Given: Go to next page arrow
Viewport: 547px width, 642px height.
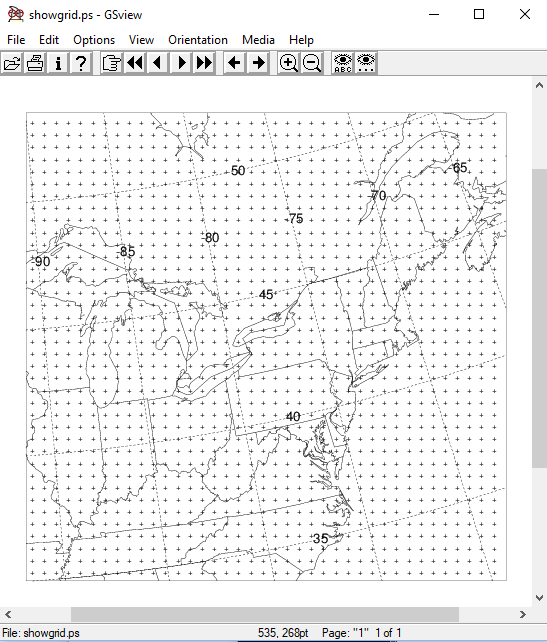Looking at the screenshot, I should click(x=181, y=63).
